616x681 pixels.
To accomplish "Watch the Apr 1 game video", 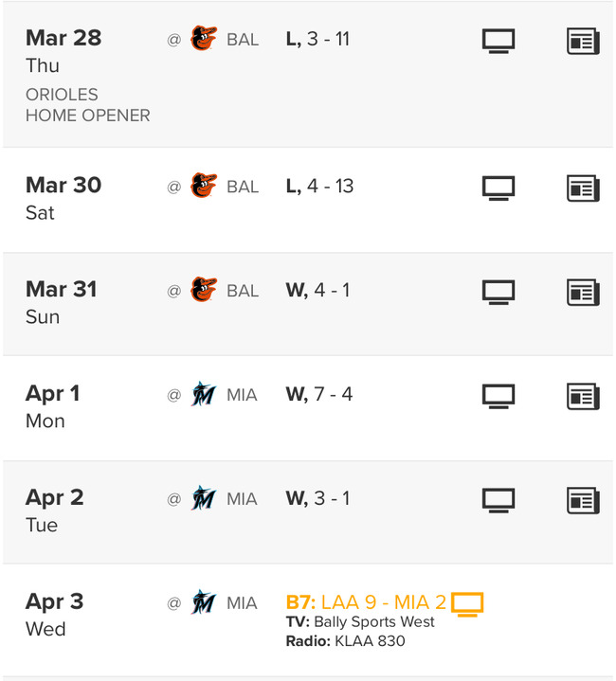I will click(498, 396).
